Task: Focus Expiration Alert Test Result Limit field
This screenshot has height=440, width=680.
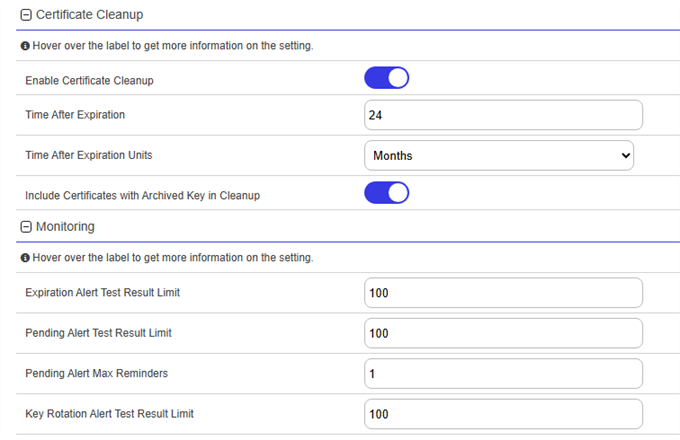Action: click(503, 293)
